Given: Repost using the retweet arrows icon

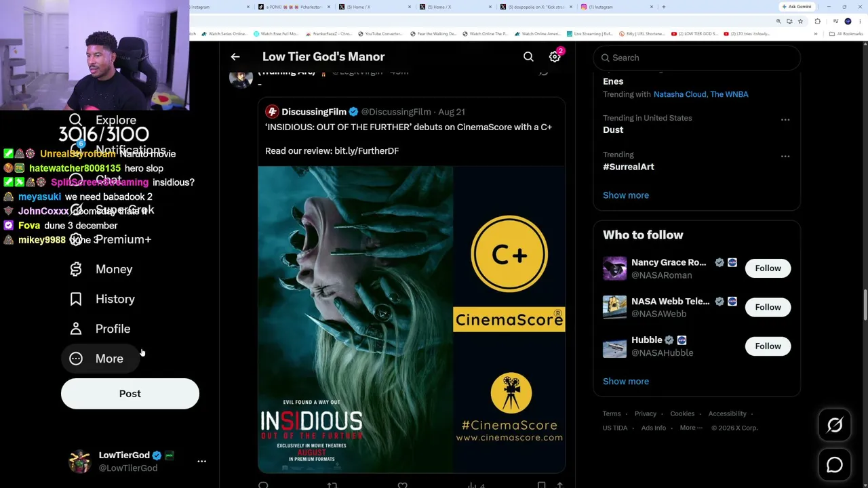Looking at the screenshot, I should pyautogui.click(x=332, y=485).
